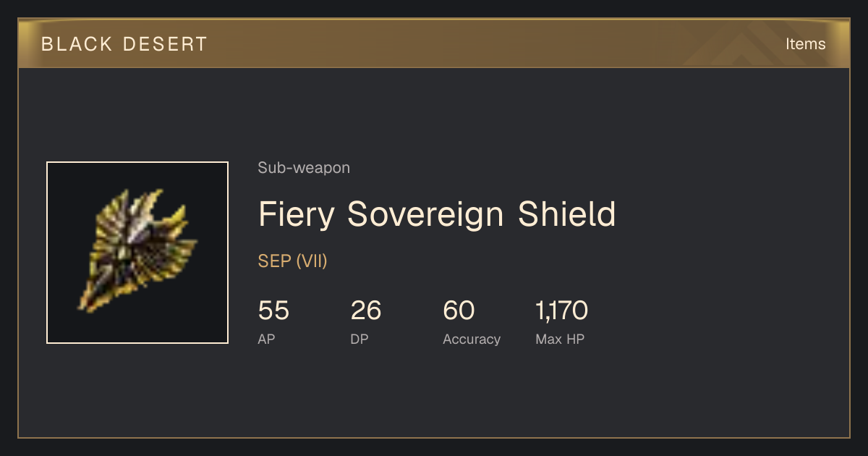Image resolution: width=868 pixels, height=456 pixels.
Task: Click the gold header banner bar
Action: 434,43
